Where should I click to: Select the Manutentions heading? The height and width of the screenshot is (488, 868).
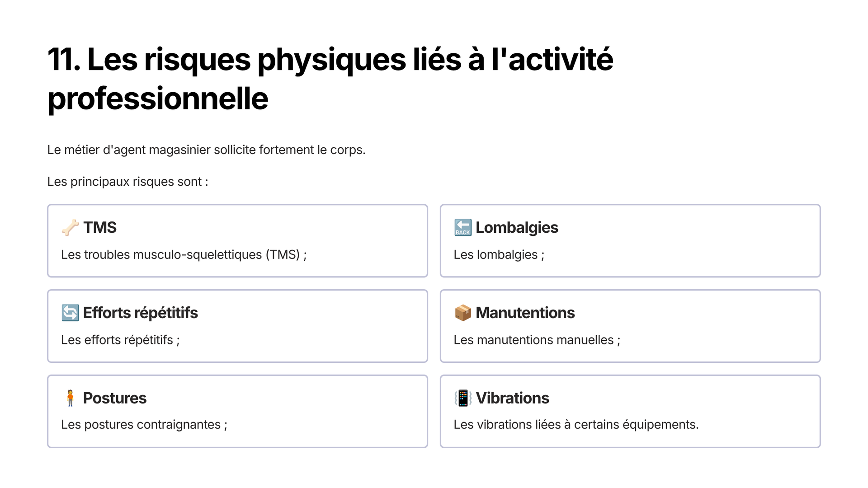pyautogui.click(x=525, y=313)
